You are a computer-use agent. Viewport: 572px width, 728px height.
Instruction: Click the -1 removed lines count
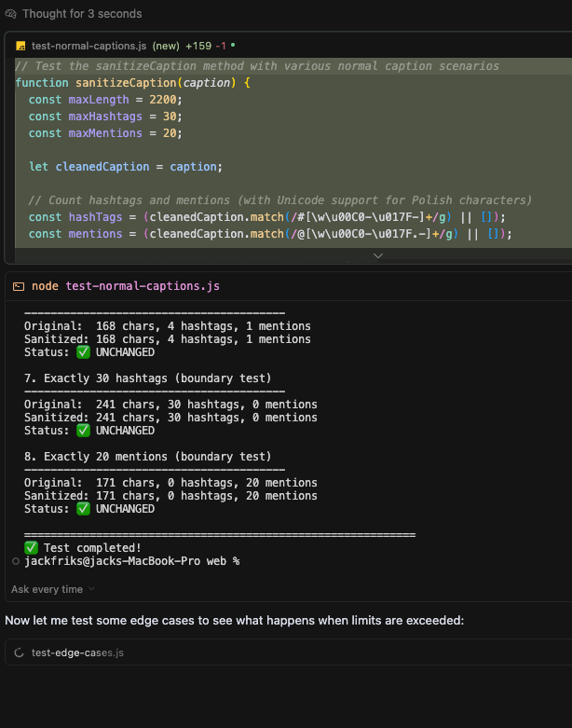pos(221,46)
